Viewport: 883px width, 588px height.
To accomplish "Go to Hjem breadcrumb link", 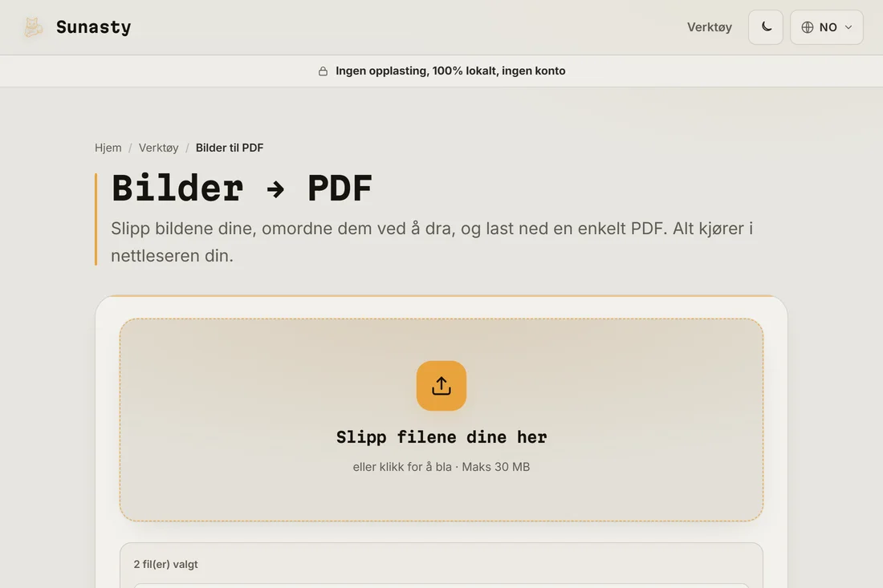I will point(108,148).
